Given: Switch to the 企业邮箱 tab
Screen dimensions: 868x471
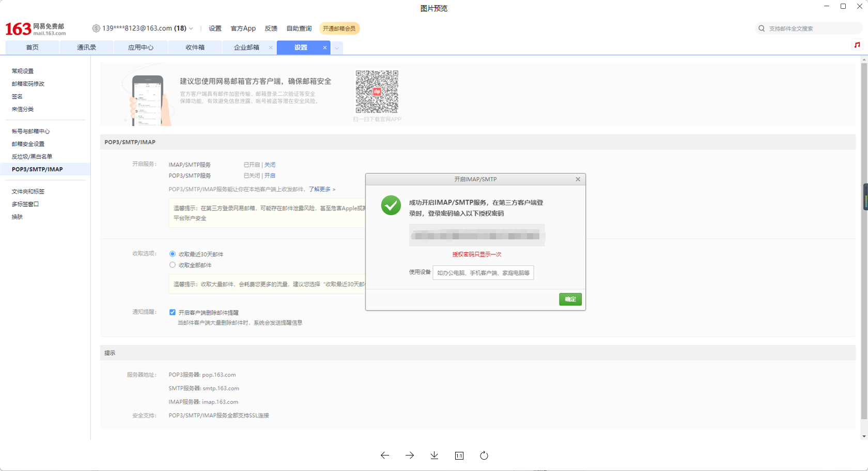Looking at the screenshot, I should pyautogui.click(x=246, y=48).
